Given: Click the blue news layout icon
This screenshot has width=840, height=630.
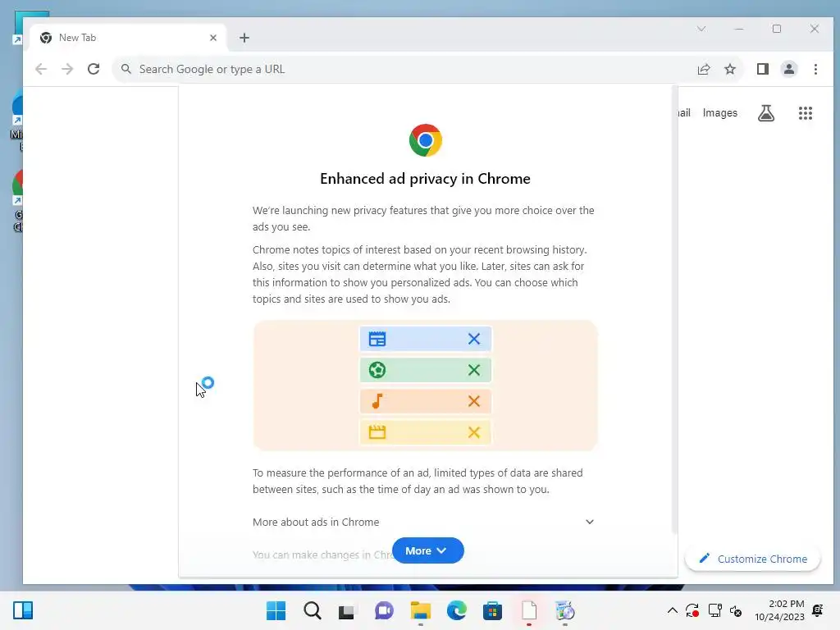Looking at the screenshot, I should 377,339.
